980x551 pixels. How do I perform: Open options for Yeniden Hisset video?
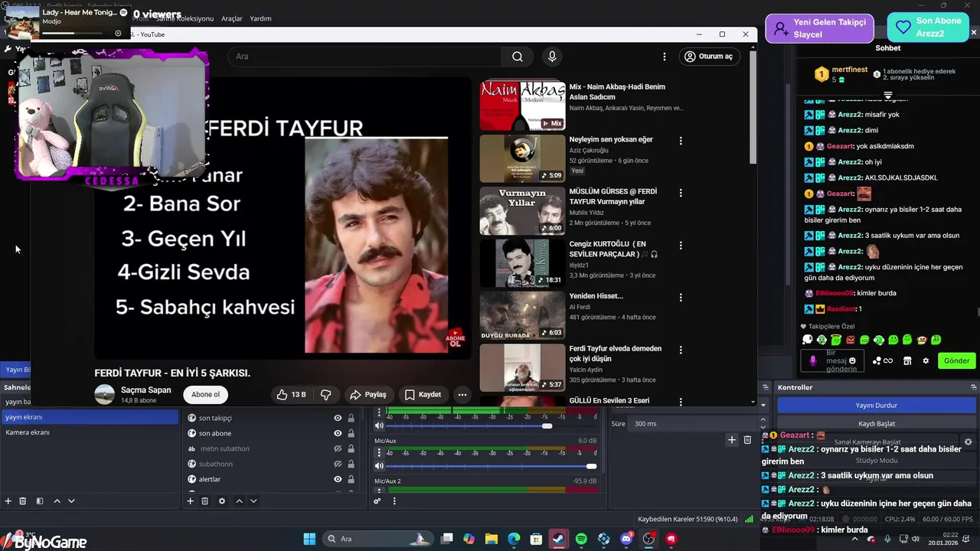[x=681, y=297]
